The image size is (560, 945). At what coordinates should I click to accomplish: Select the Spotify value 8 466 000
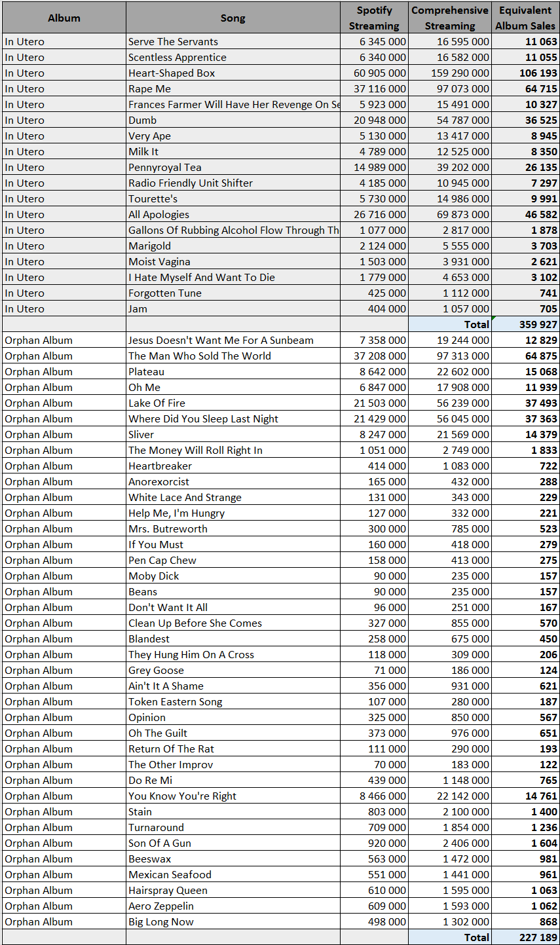tap(373, 796)
